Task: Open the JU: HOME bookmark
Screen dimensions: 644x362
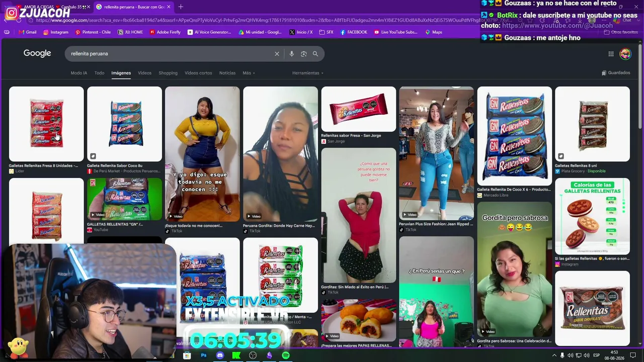Action: point(130,32)
